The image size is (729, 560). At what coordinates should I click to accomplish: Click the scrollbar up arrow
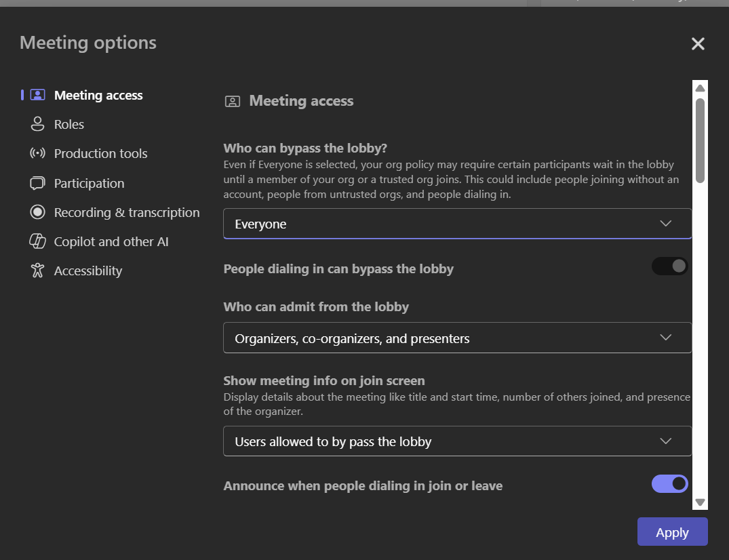[700, 88]
